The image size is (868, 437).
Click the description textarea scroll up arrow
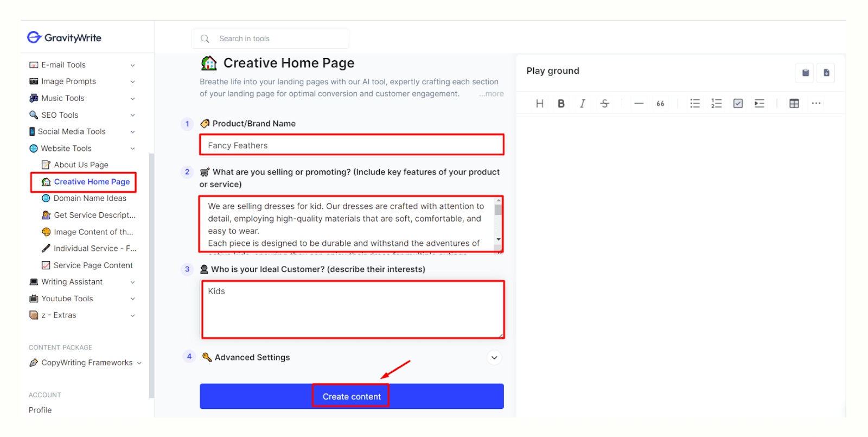click(x=498, y=200)
